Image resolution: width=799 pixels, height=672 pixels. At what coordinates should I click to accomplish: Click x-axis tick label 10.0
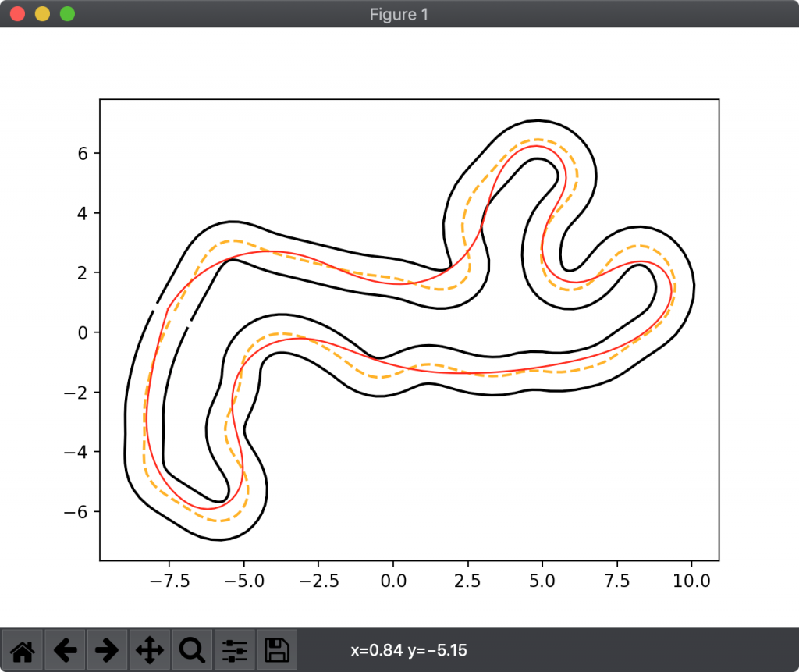(691, 581)
